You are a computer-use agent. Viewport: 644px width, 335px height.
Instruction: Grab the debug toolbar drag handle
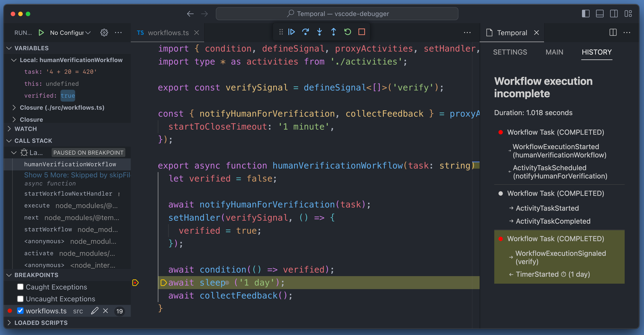point(281,32)
